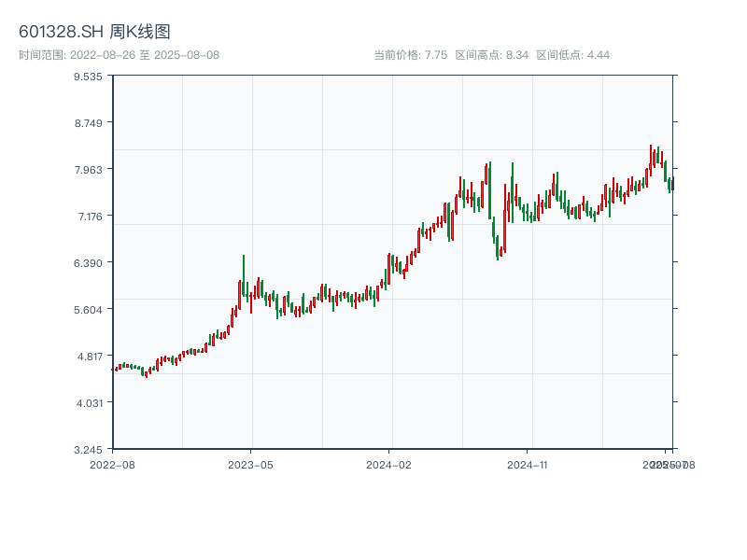Select the 2024-02 x-axis date label
Viewport: 747px width, 560px height.
pyautogui.click(x=388, y=464)
